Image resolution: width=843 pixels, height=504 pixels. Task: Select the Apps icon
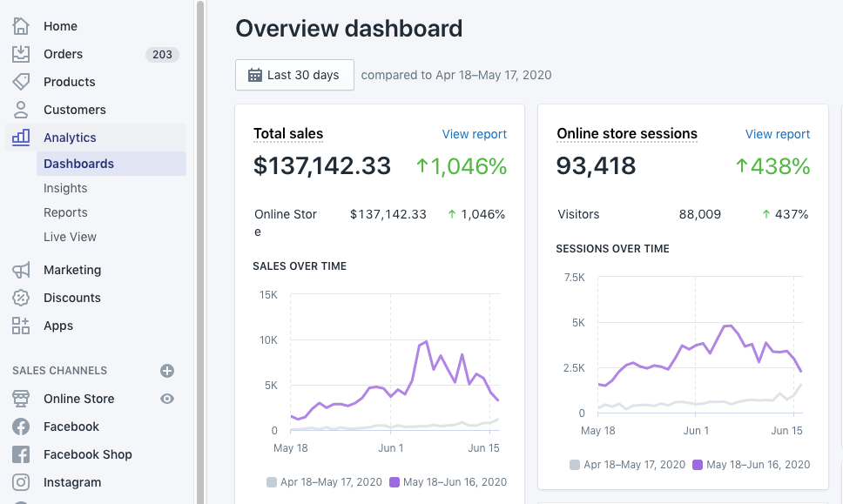point(21,325)
